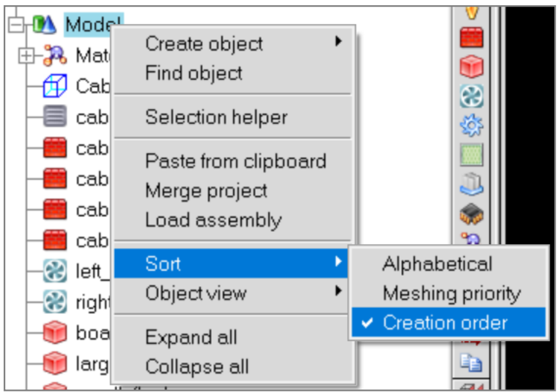Select the red wall object icon in toolbar

472,37
